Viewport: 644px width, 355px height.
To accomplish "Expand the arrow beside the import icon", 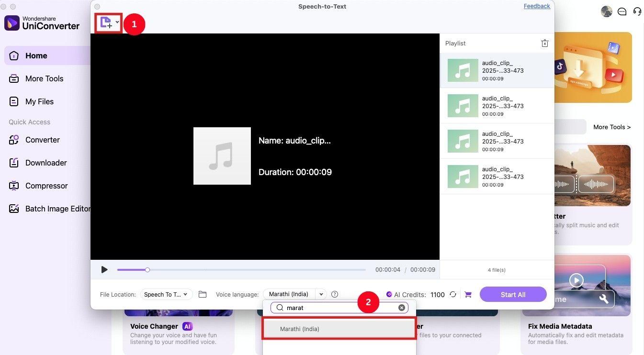I will pyautogui.click(x=116, y=22).
